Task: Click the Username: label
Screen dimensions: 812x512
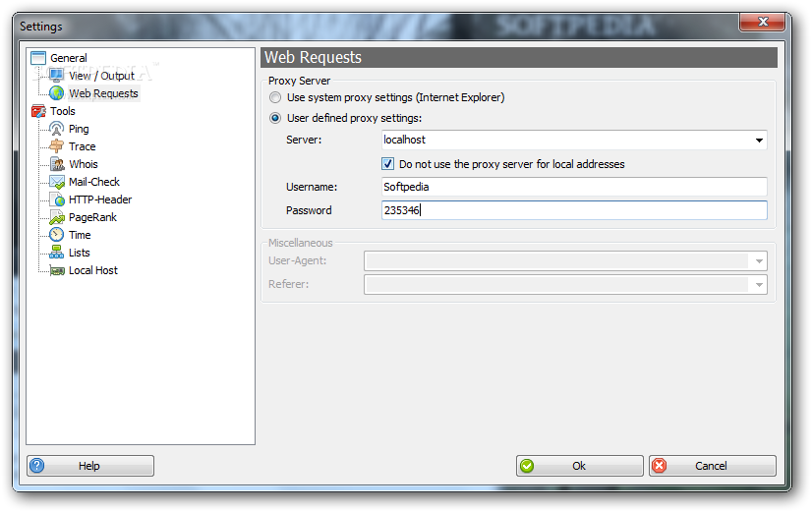Action: point(312,187)
